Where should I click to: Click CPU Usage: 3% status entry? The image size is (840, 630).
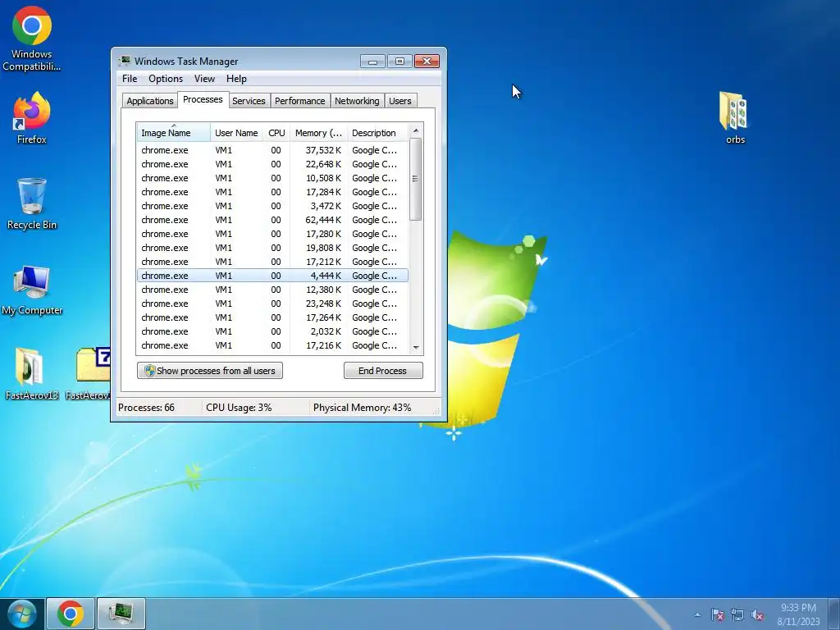coord(239,408)
